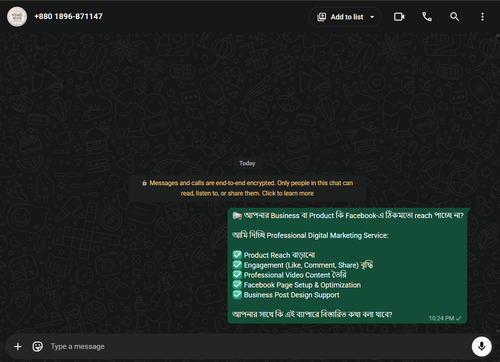The width and height of the screenshot is (500, 362).
Task: Start a video call
Action: 399,17
